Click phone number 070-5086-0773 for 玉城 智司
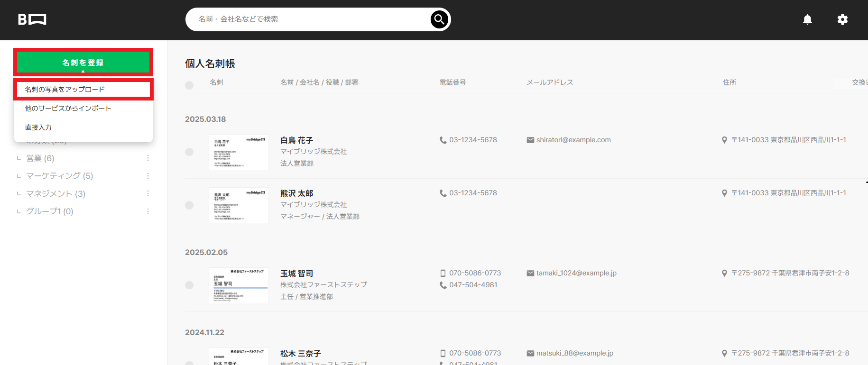The width and height of the screenshot is (868, 365). click(x=475, y=273)
